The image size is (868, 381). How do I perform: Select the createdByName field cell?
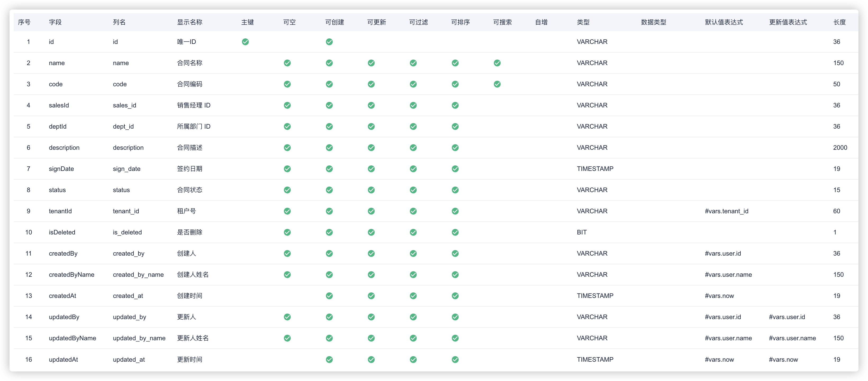click(71, 275)
